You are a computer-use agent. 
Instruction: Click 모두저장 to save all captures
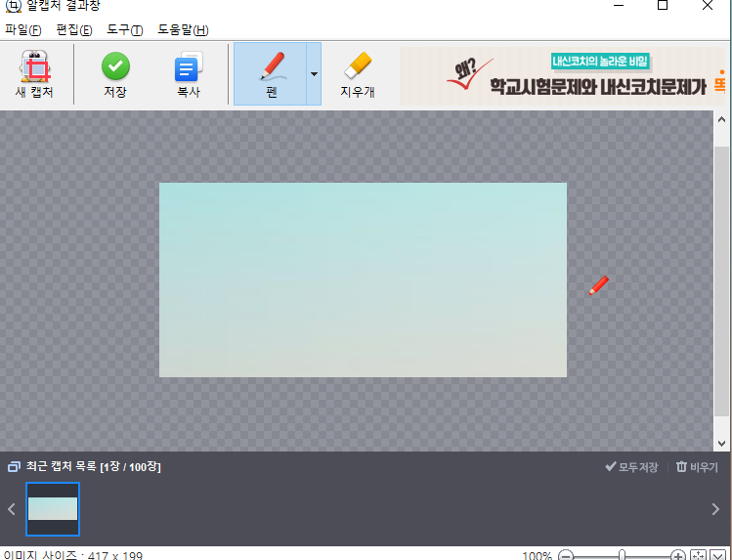(631, 467)
